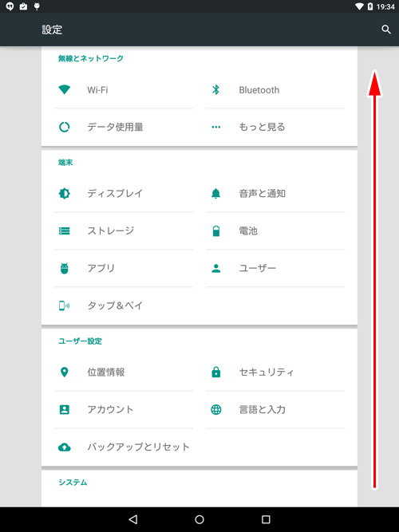Open 音声と通知 via bell icon

tap(215, 193)
